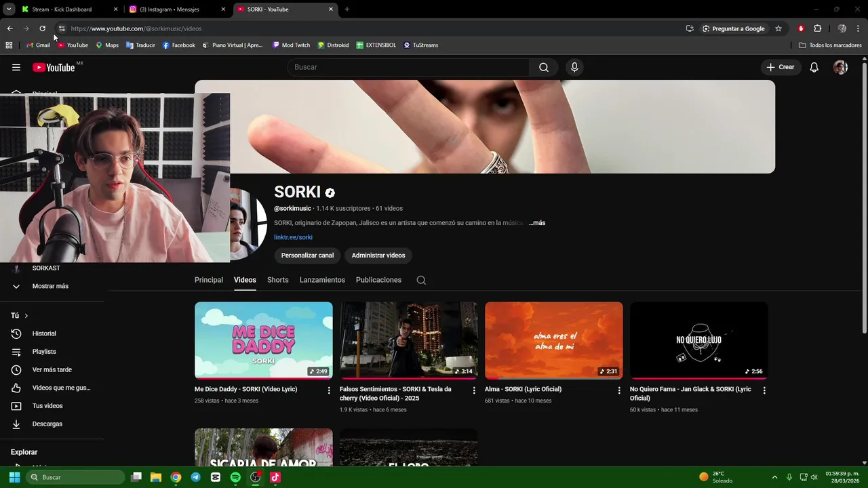This screenshot has width=868, height=488.
Task: Open the Principal channel tab
Action: 209,280
